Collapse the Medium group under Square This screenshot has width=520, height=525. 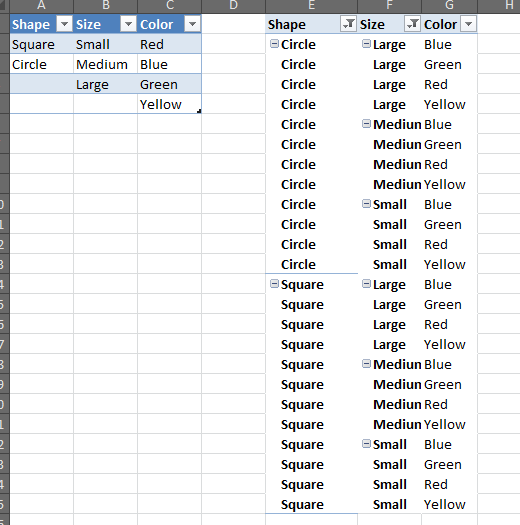coord(366,364)
